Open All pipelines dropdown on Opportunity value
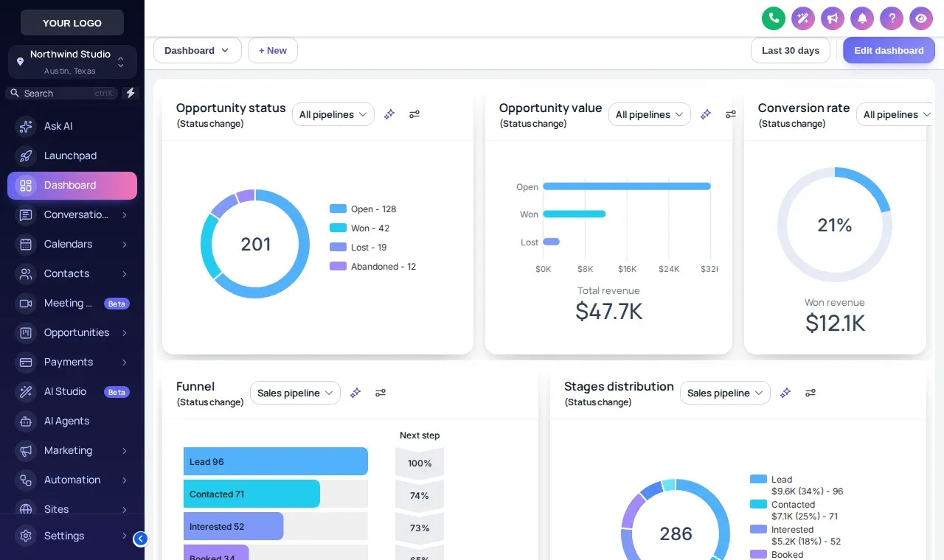This screenshot has height=560, width=944. click(x=650, y=114)
